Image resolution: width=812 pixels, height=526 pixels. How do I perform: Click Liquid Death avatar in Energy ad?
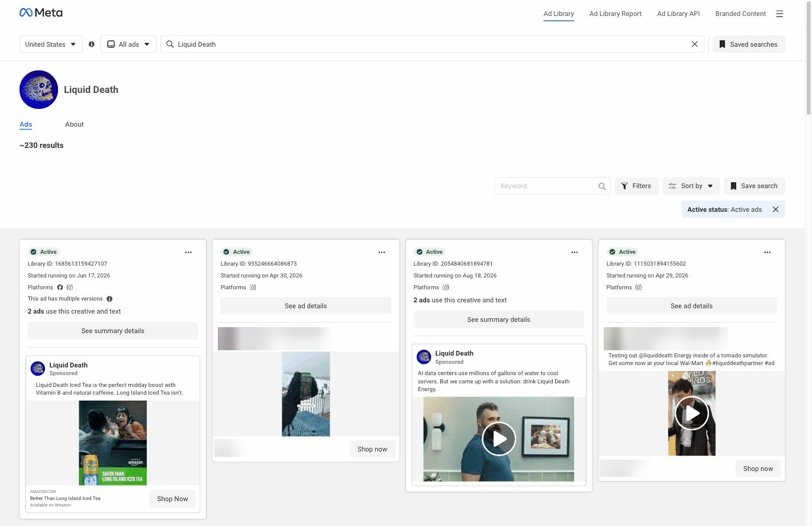pyautogui.click(x=424, y=356)
